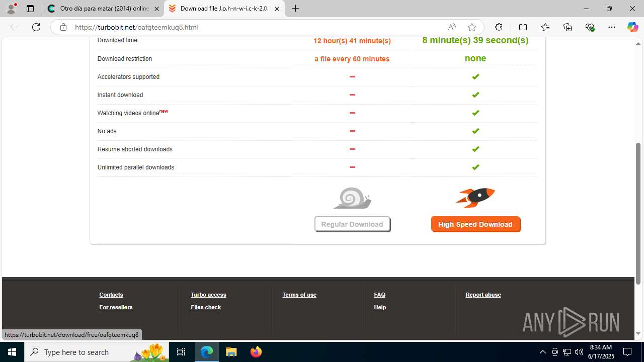Click the page scrollbar thumb
Screen dimensions: 644x362
pos(638,213)
